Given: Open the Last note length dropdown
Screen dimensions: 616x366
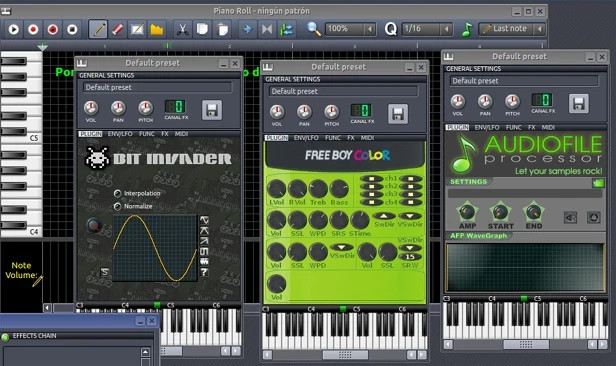Looking at the screenshot, I should 539,29.
